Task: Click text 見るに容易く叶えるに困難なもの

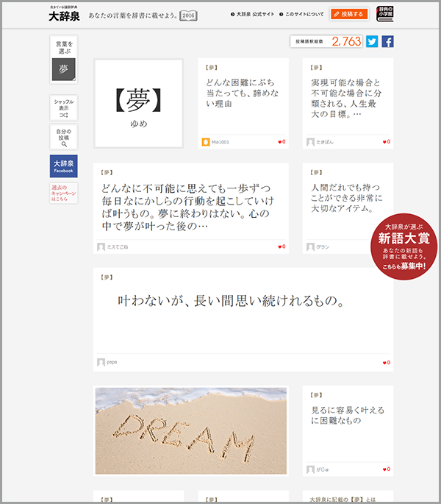Action: [348, 415]
